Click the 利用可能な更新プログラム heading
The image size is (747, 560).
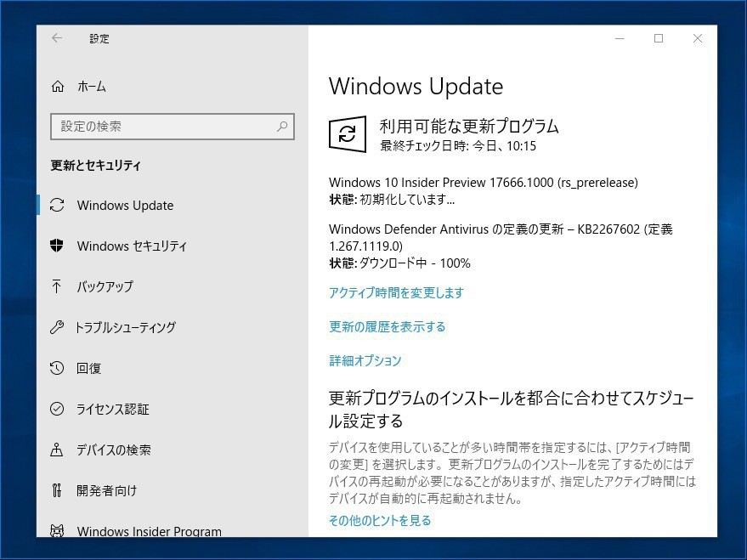(469, 126)
